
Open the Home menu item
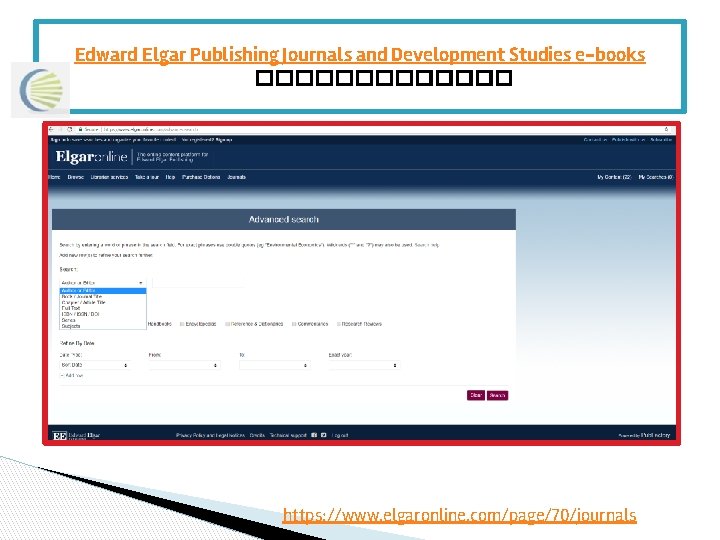55,177
